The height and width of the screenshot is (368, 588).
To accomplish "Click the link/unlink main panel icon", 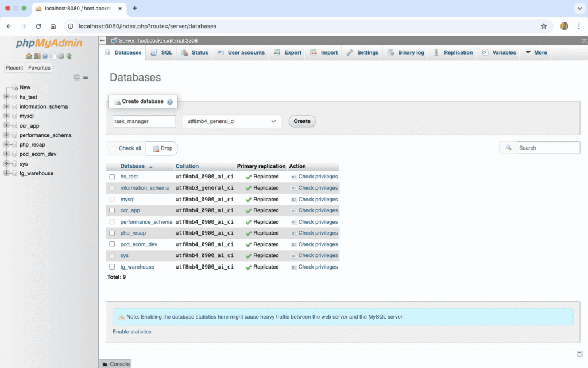I will pyautogui.click(x=85, y=78).
